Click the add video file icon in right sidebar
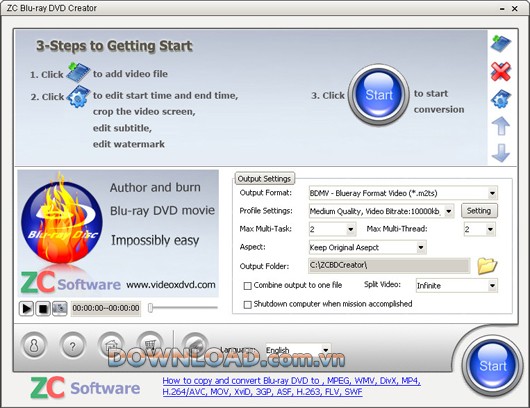The width and height of the screenshot is (530, 408). pyautogui.click(x=501, y=43)
